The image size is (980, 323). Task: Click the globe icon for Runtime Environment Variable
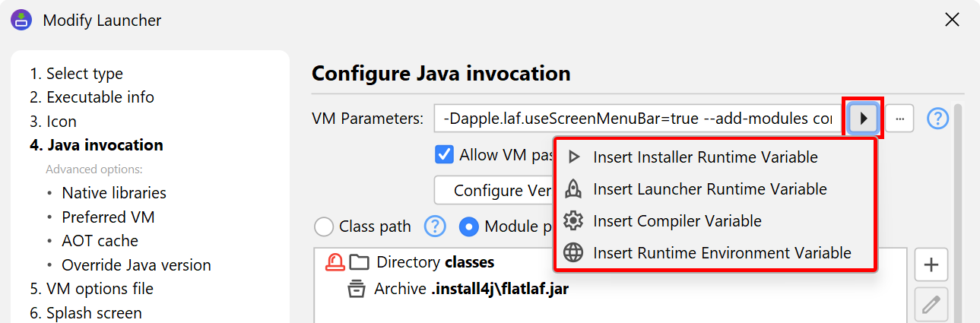pos(573,253)
